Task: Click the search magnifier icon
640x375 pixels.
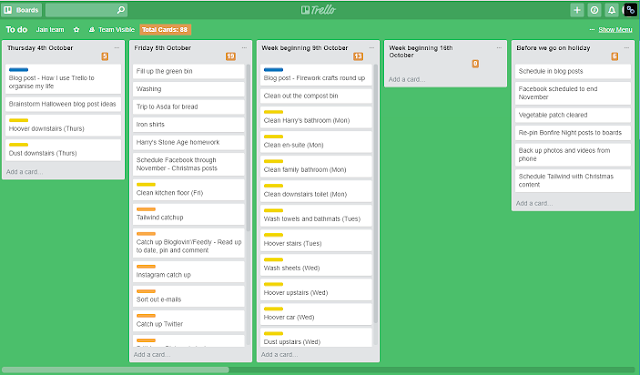Action: 121,10
